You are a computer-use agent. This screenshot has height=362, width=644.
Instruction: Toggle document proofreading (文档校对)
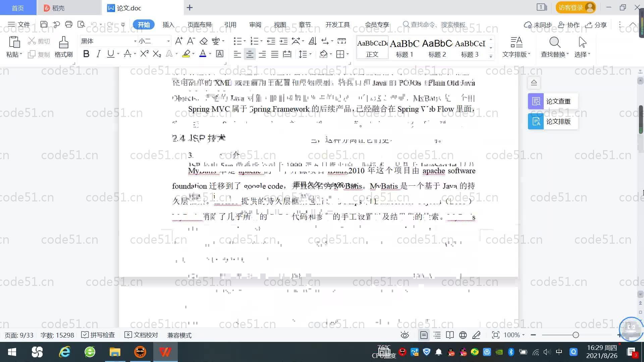(141, 335)
